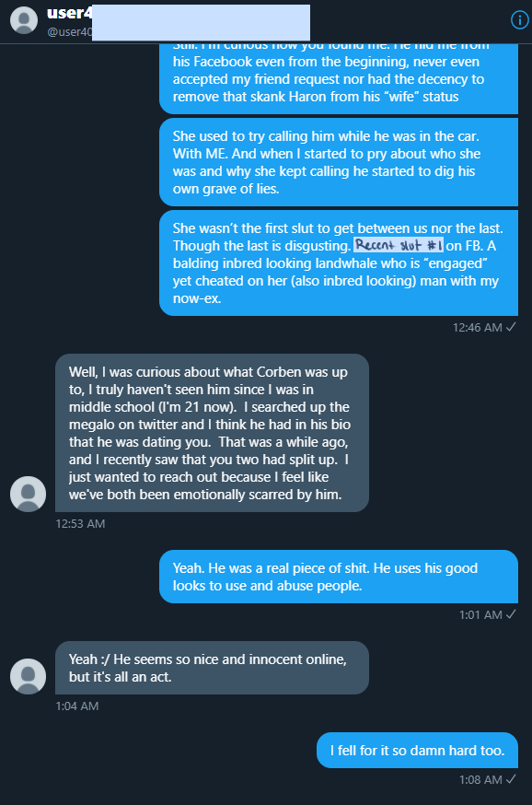This screenshot has height=805, width=532.
Task: Click the sent checkmark beside 1:08 AM
Action: tap(511, 779)
